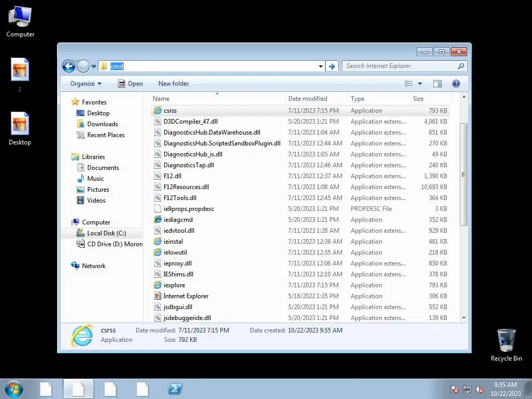The height and width of the screenshot is (399, 532).
Task: Click the Forward navigation arrow
Action: click(x=83, y=66)
